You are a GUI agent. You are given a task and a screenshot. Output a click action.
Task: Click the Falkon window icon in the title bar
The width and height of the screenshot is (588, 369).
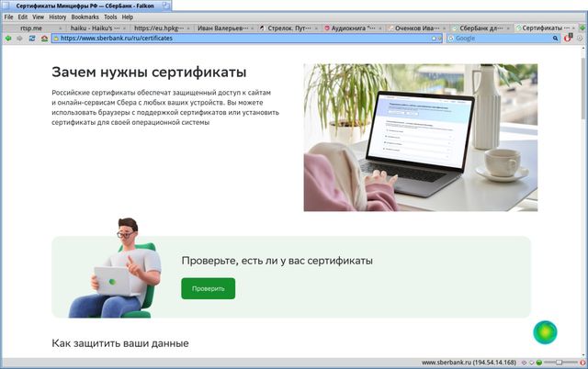(6, 6)
